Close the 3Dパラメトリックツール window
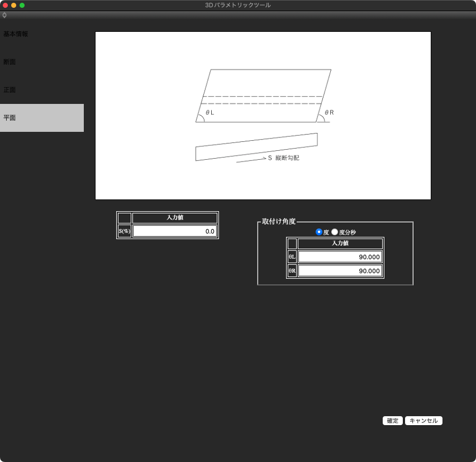476x462 pixels. tap(6, 5)
